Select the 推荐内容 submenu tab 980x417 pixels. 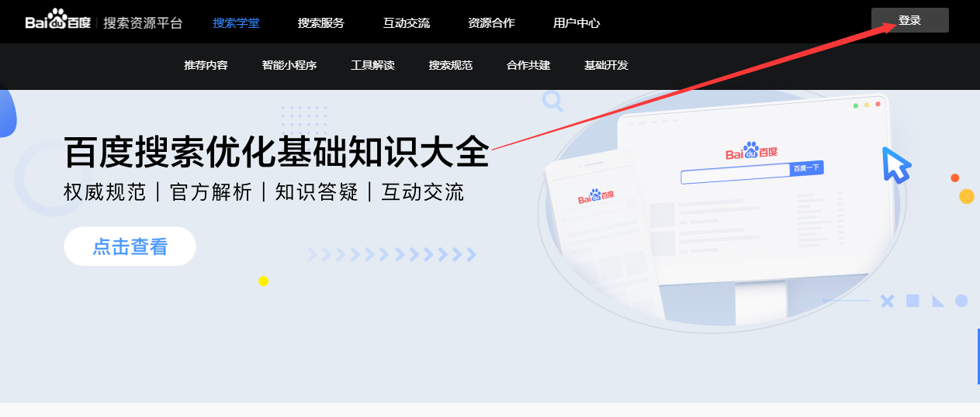pyautogui.click(x=206, y=65)
